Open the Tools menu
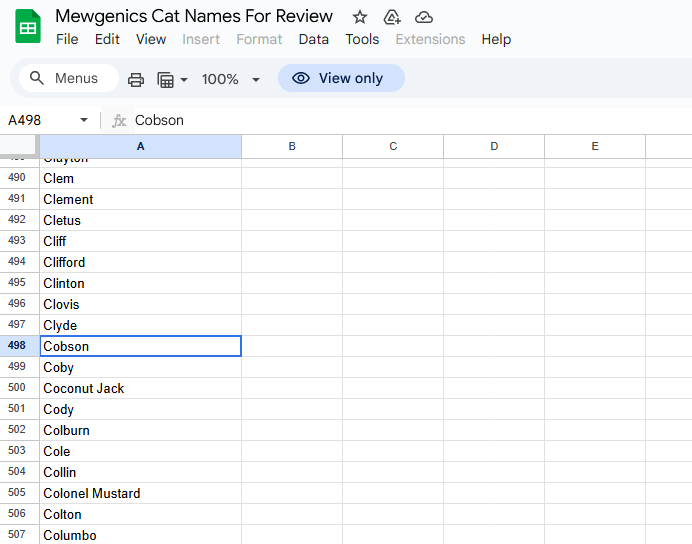The image size is (692, 544). [362, 39]
